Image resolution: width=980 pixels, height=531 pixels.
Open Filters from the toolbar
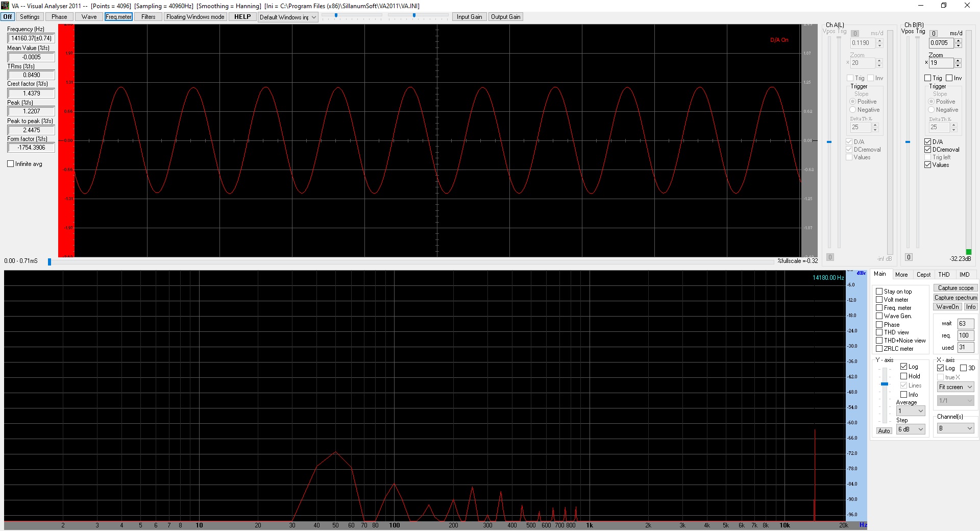pyautogui.click(x=149, y=17)
